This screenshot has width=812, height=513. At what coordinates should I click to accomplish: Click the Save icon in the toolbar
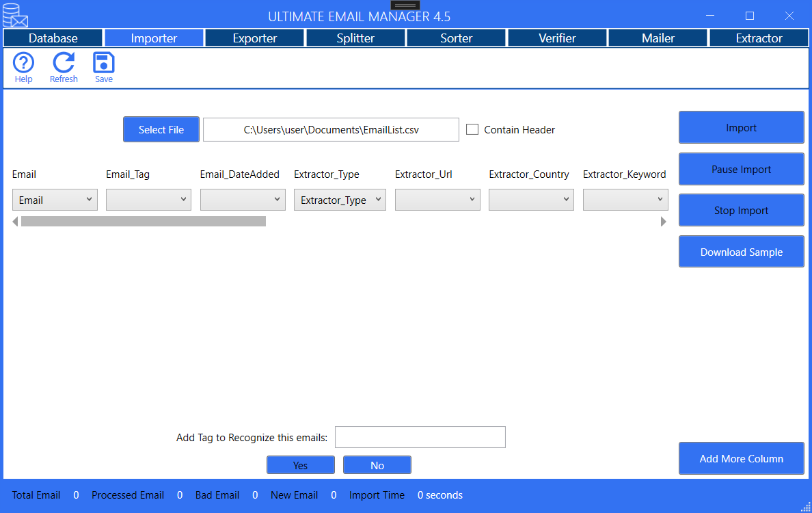tap(103, 66)
